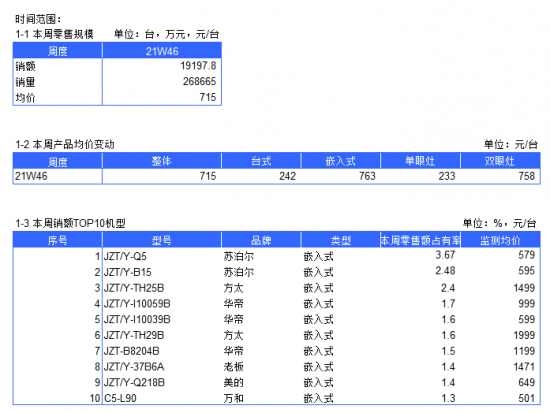Click monitored price 649
The width and height of the screenshot is (550, 413).
point(526,382)
